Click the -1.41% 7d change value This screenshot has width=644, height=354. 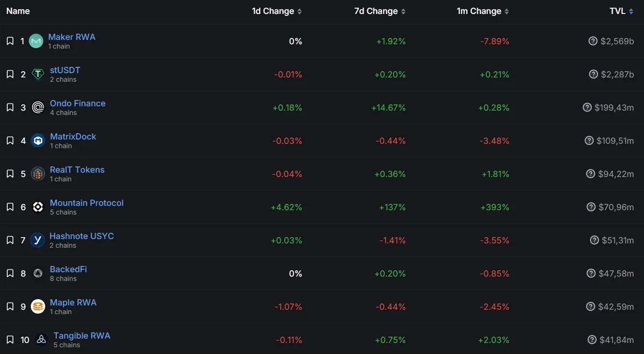coord(393,240)
